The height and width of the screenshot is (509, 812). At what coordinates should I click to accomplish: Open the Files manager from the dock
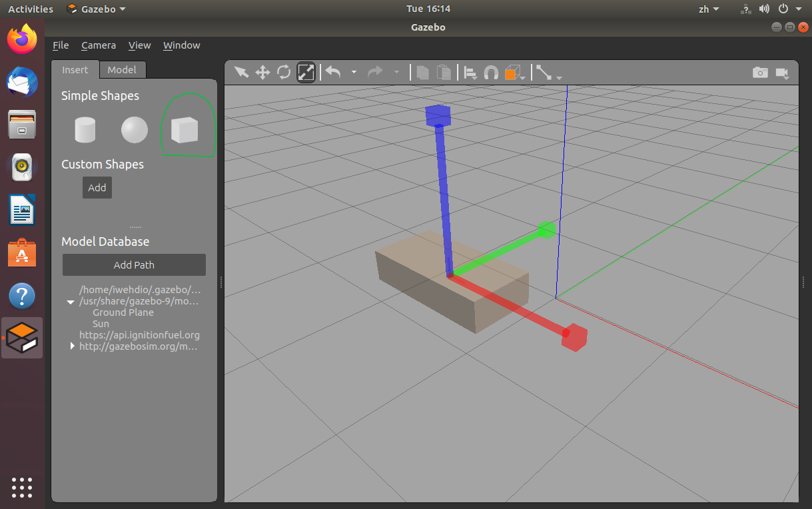coord(22,125)
